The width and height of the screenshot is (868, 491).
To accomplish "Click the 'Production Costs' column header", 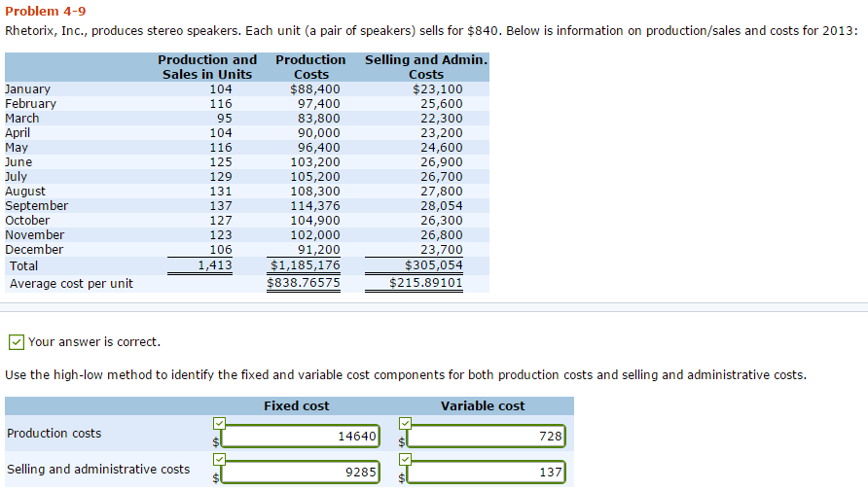I will pos(310,67).
